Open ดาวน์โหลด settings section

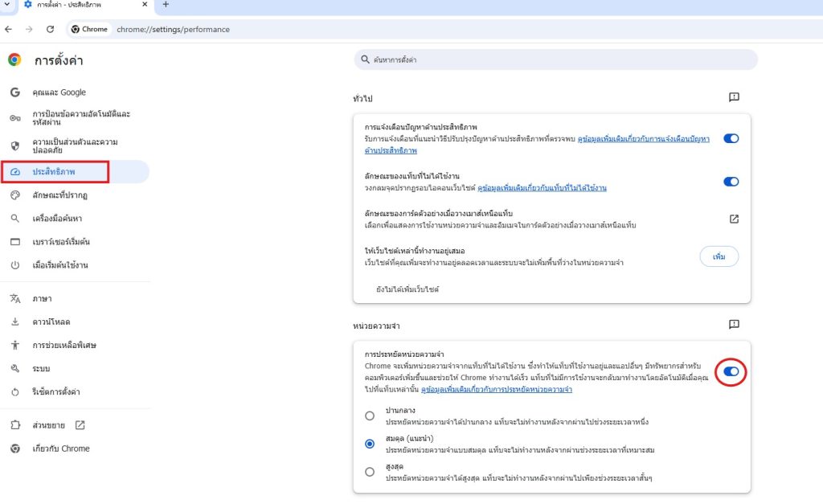51,322
